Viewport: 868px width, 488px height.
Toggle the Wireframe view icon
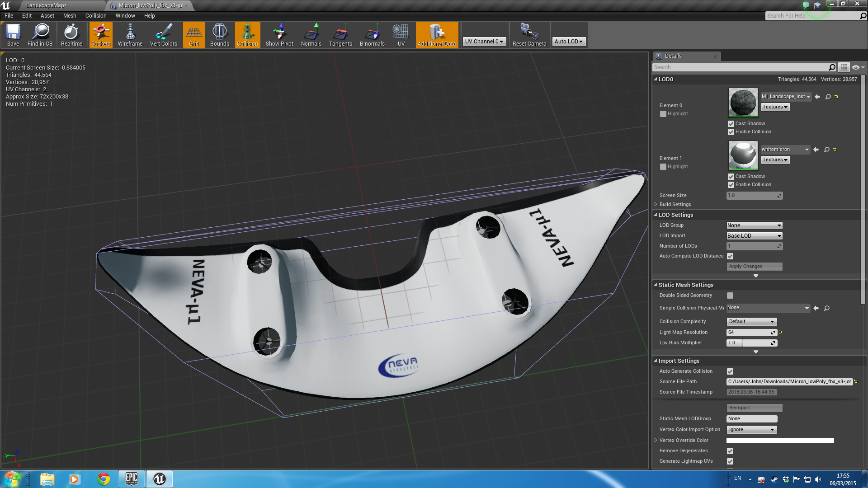[130, 35]
